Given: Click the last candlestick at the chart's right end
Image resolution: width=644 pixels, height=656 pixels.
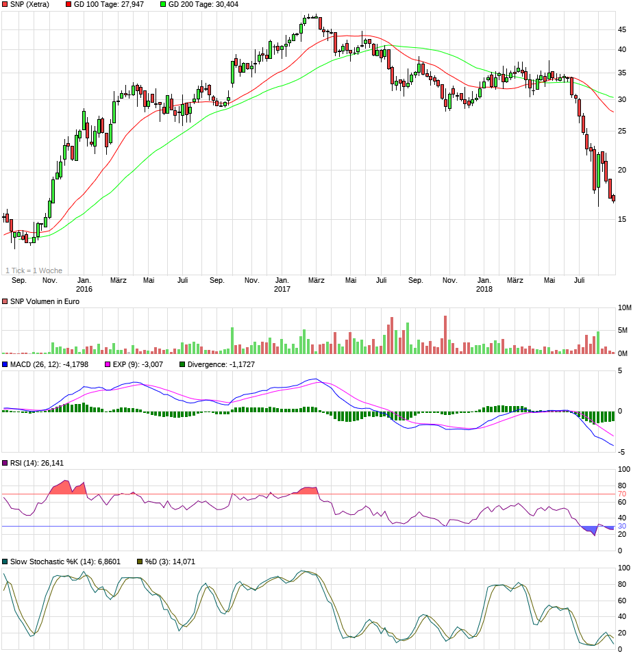Looking at the screenshot, I should pyautogui.click(x=613, y=199).
